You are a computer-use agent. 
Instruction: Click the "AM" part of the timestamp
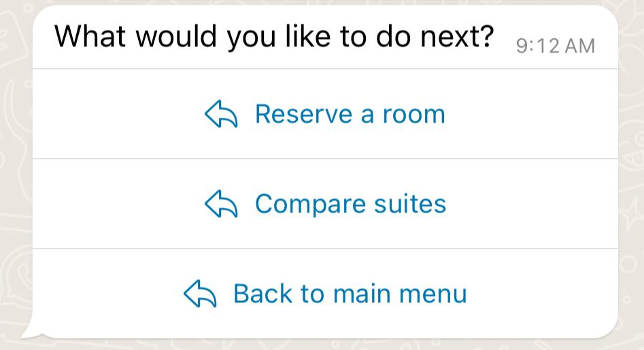pos(580,46)
